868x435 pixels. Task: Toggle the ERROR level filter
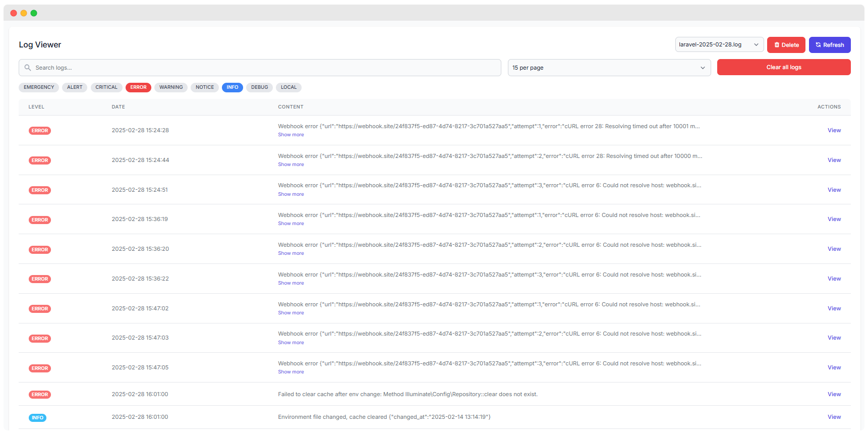[x=138, y=87]
